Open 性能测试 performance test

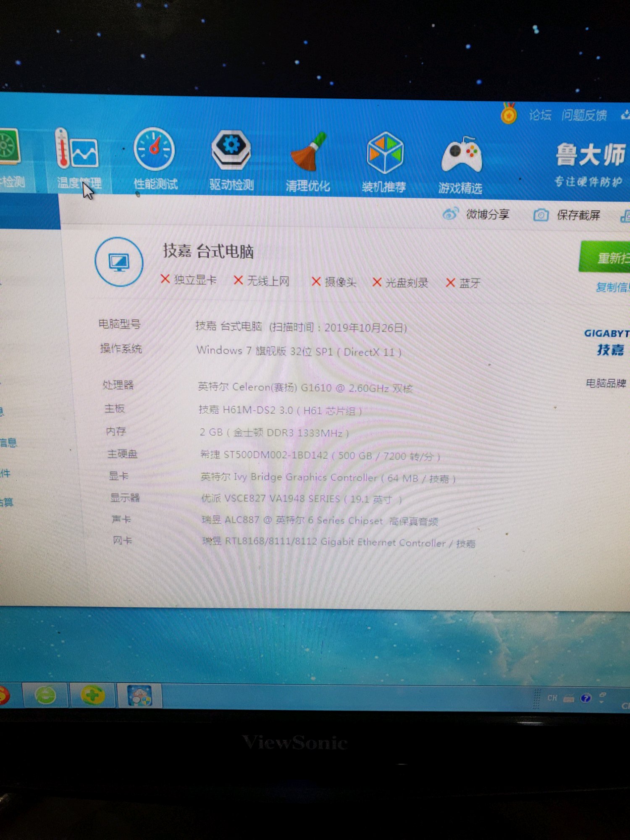click(155, 159)
